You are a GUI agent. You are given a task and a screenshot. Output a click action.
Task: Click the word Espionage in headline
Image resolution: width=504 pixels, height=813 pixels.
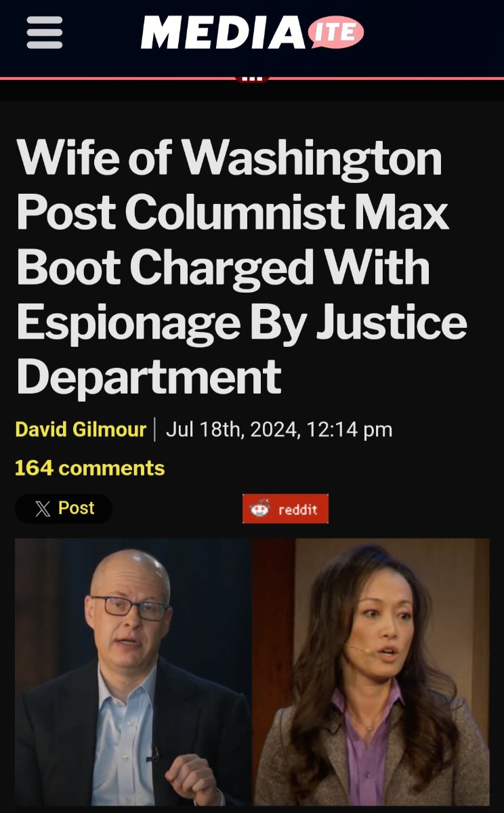(x=129, y=323)
